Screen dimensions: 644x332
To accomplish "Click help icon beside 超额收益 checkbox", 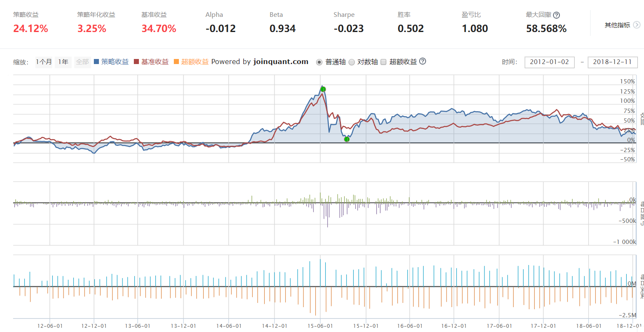I will click(423, 61).
